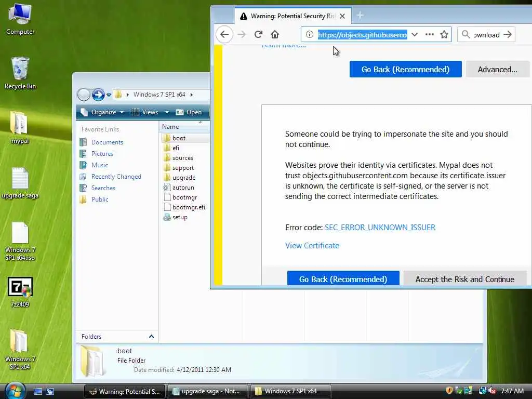Open the Organize dropdown menu

102,112
